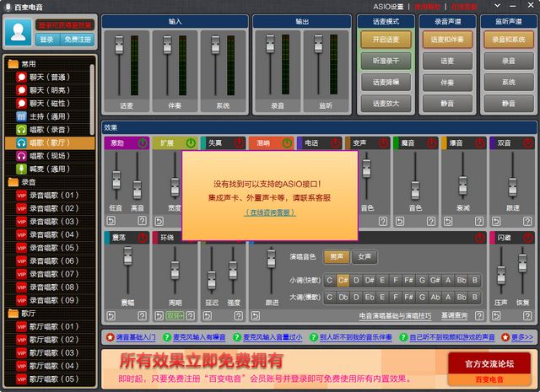
Task: Toggle the 激励 effect power button
Action: tap(142, 143)
